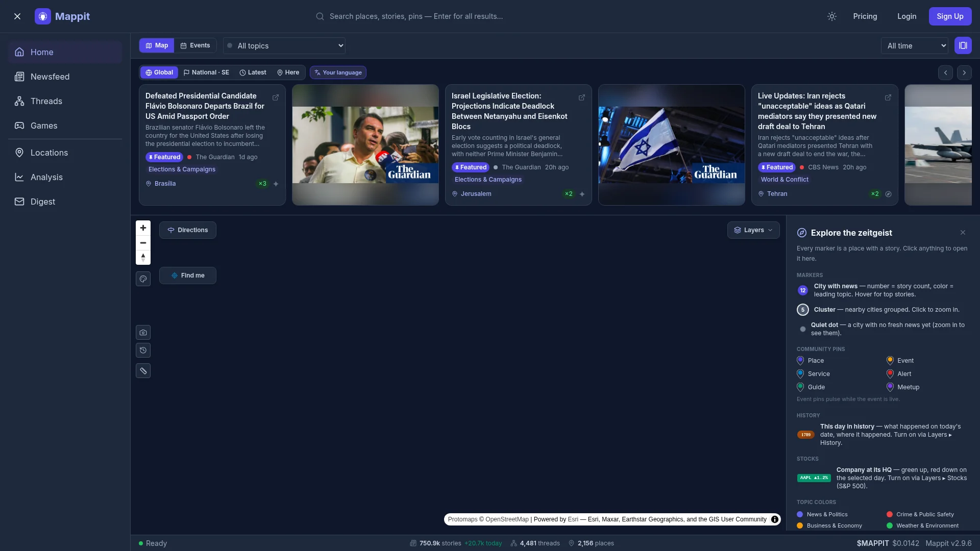The width and height of the screenshot is (980, 551).
Task: Switch to the Events tab
Action: tap(195, 45)
